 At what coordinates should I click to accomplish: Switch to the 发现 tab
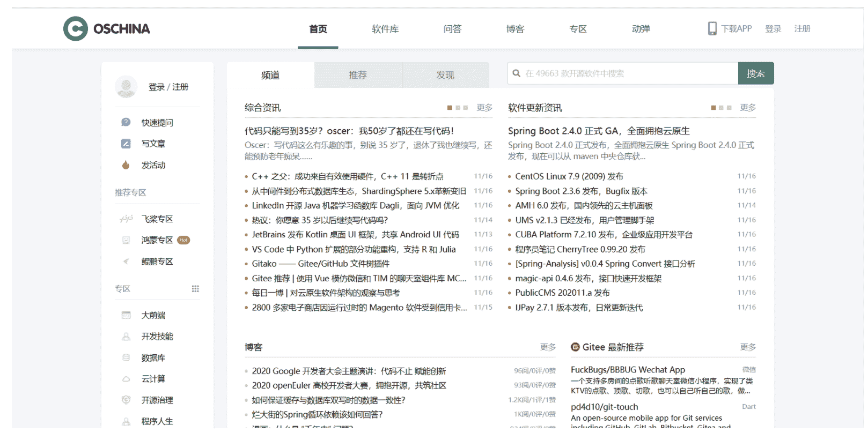pyautogui.click(x=445, y=75)
